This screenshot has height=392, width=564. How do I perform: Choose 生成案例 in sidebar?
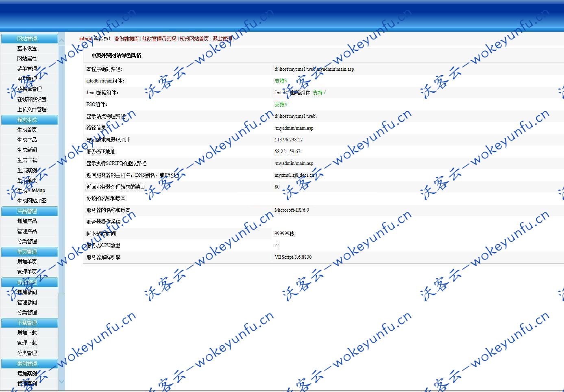[x=27, y=170]
